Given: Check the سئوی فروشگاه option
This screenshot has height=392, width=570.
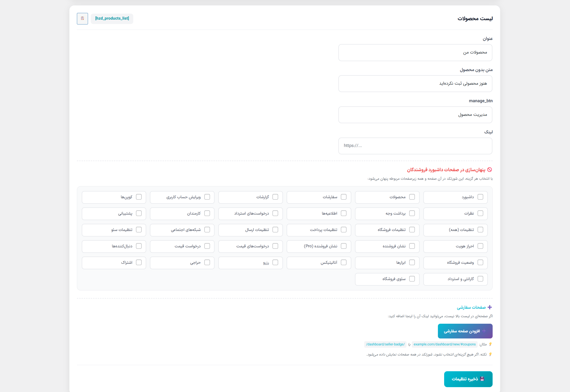Looking at the screenshot, I should click(x=412, y=279).
